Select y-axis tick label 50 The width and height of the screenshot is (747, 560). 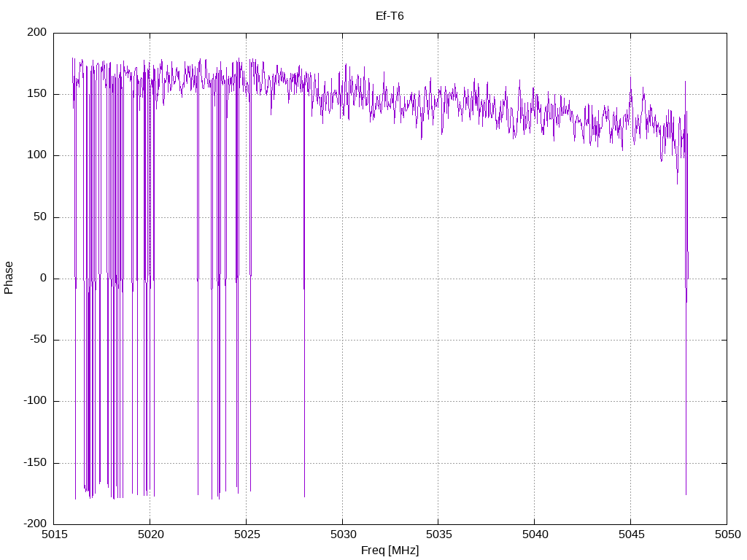[41, 217]
